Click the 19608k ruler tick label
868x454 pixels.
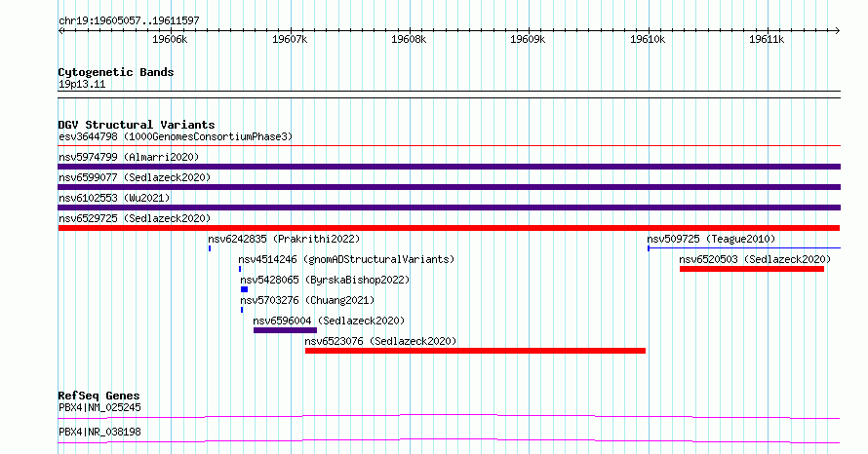[x=409, y=39]
